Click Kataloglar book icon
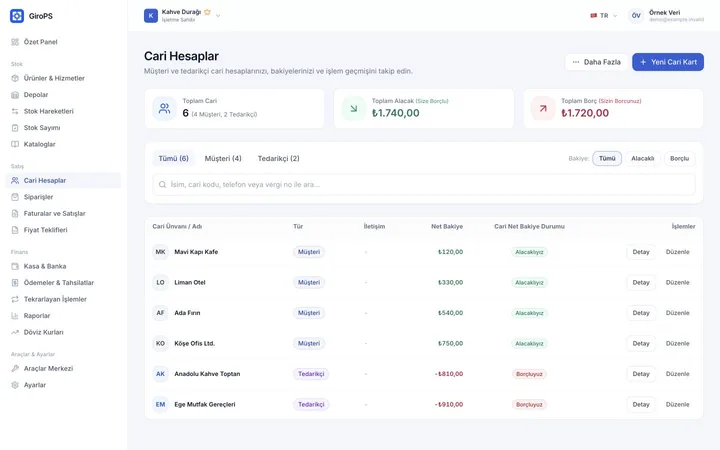Image resolution: width=720 pixels, height=450 pixels. [x=15, y=144]
